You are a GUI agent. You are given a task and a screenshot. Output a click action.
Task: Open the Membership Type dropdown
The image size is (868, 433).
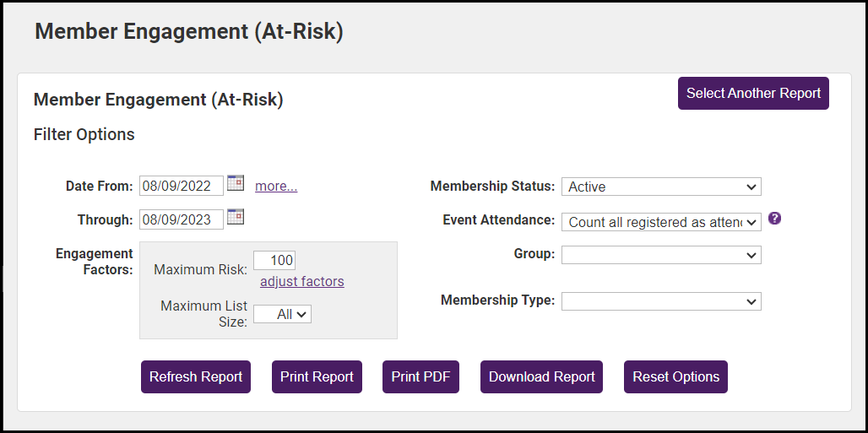click(x=660, y=301)
